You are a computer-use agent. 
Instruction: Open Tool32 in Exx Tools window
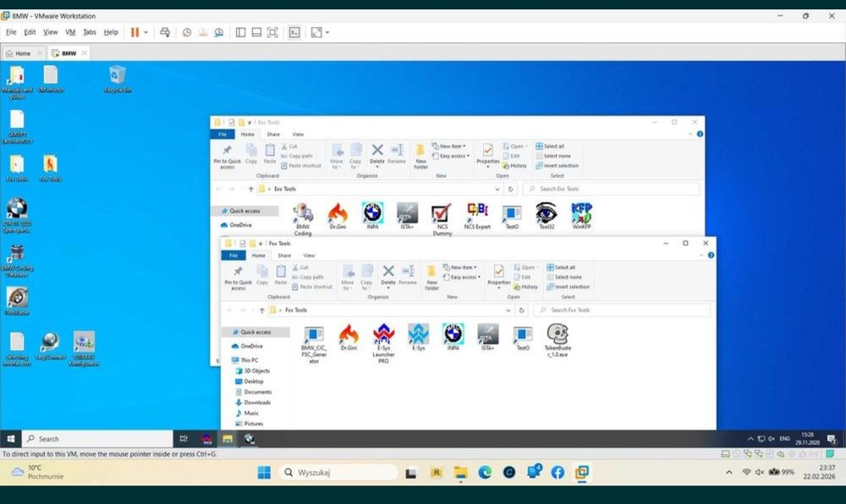[547, 216]
